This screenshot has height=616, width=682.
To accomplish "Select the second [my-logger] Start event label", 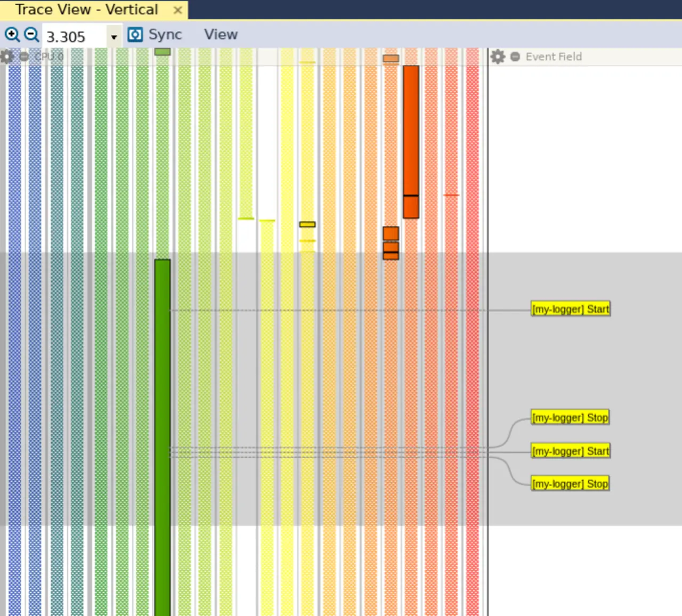I will click(x=571, y=451).
